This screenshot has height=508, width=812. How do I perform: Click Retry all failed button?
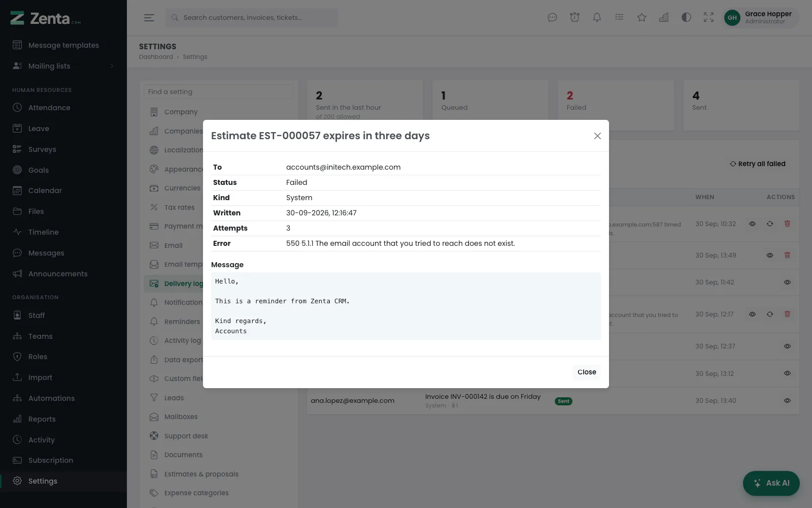pos(758,164)
